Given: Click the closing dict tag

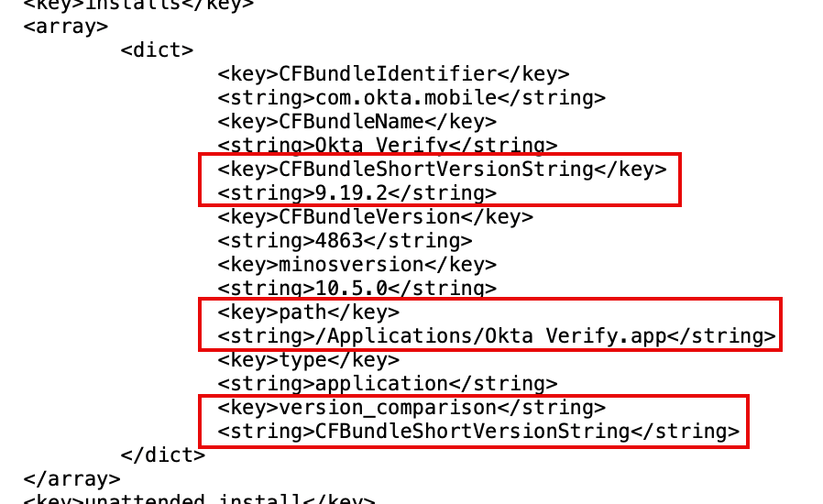Looking at the screenshot, I should pos(162,455).
